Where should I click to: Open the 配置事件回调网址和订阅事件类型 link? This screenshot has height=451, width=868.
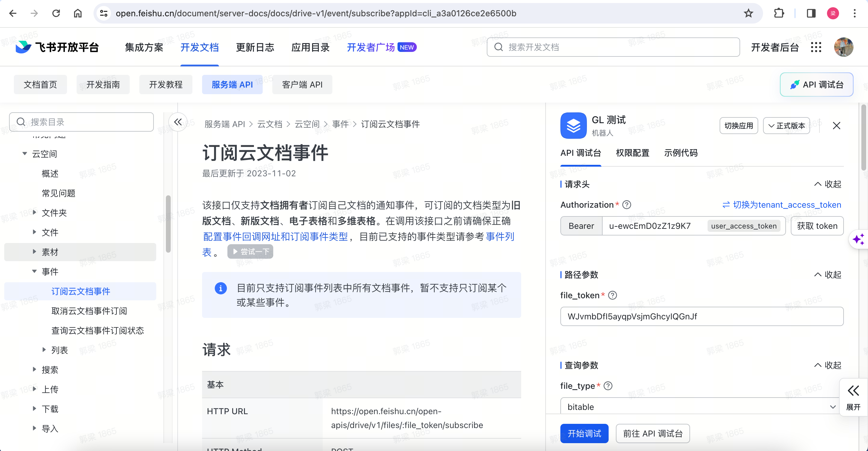tap(275, 236)
